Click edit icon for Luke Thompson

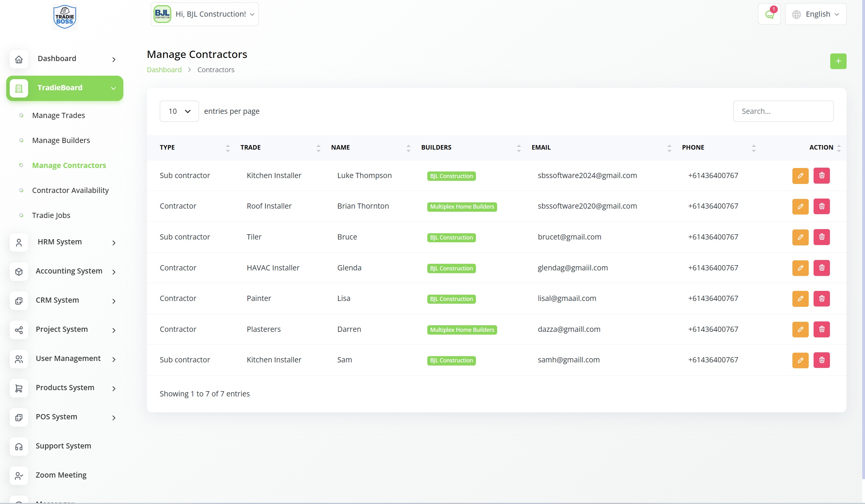(800, 176)
